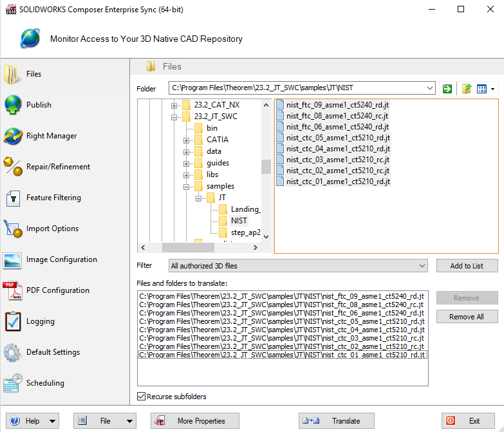Screen dimensions: 504x432
Task: Click the More Properties button
Action: click(x=195, y=421)
